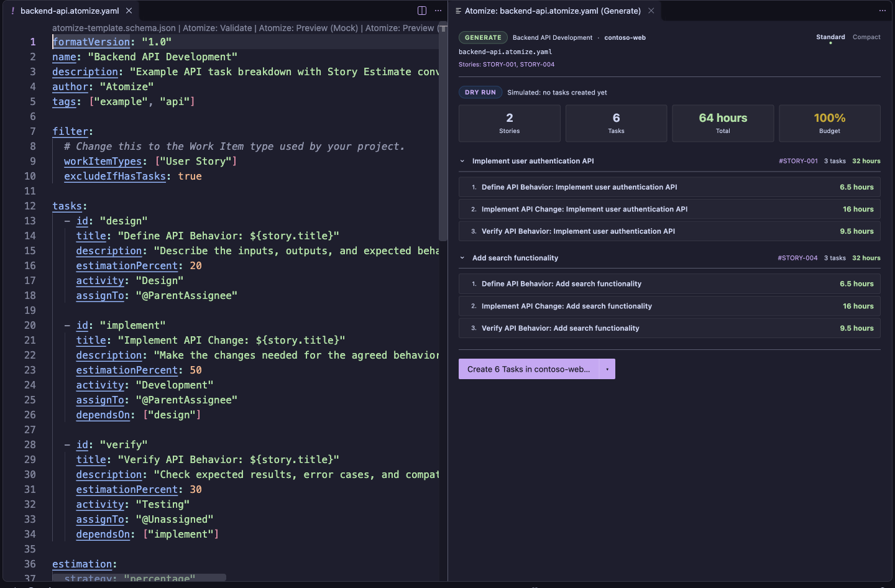Click 'Simulated: no tasks created yet' message
The image size is (895, 588).
click(x=557, y=93)
